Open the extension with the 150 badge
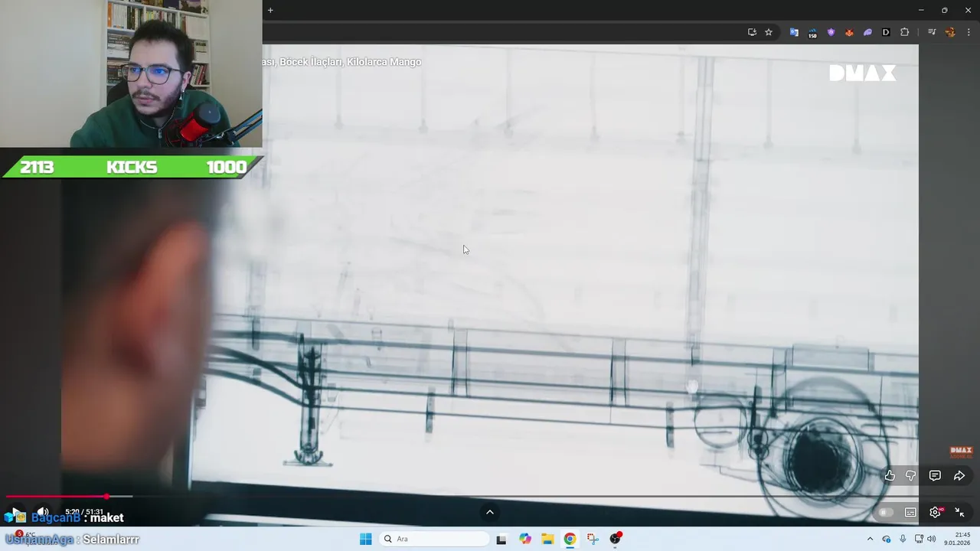 click(812, 32)
